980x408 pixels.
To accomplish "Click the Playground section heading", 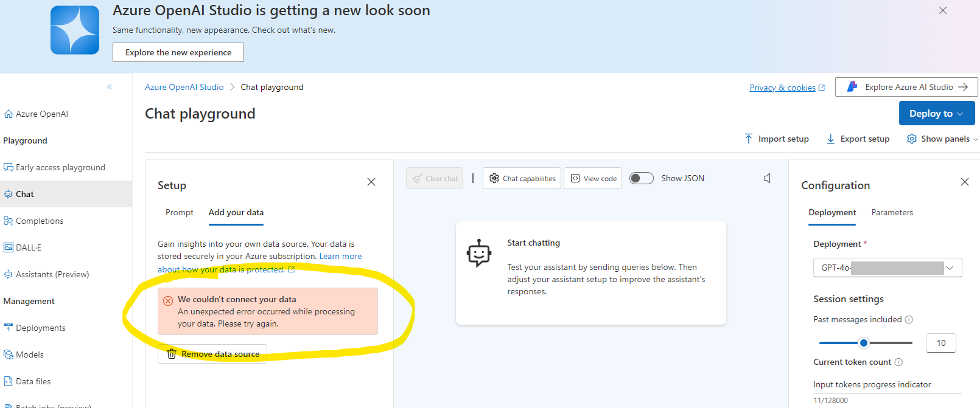I will (x=25, y=140).
